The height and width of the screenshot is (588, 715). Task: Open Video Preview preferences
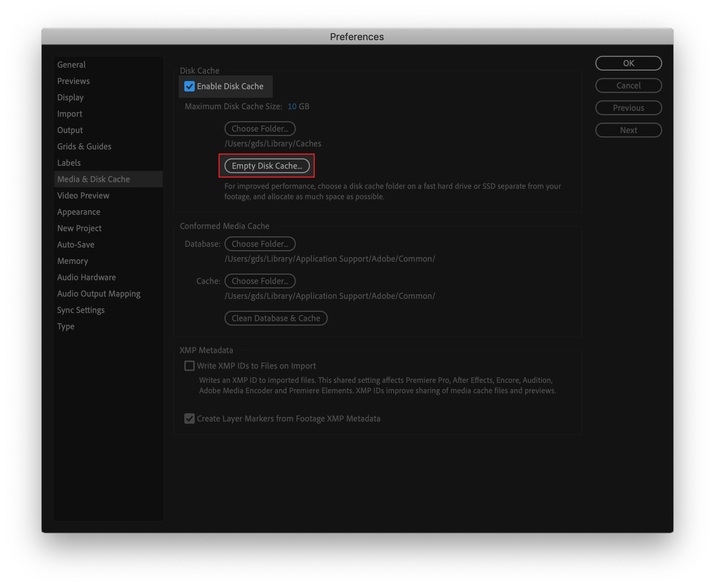[x=108, y=196]
